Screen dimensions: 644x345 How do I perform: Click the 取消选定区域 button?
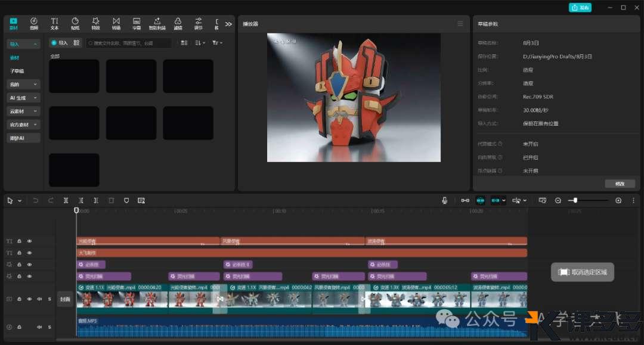(x=583, y=272)
